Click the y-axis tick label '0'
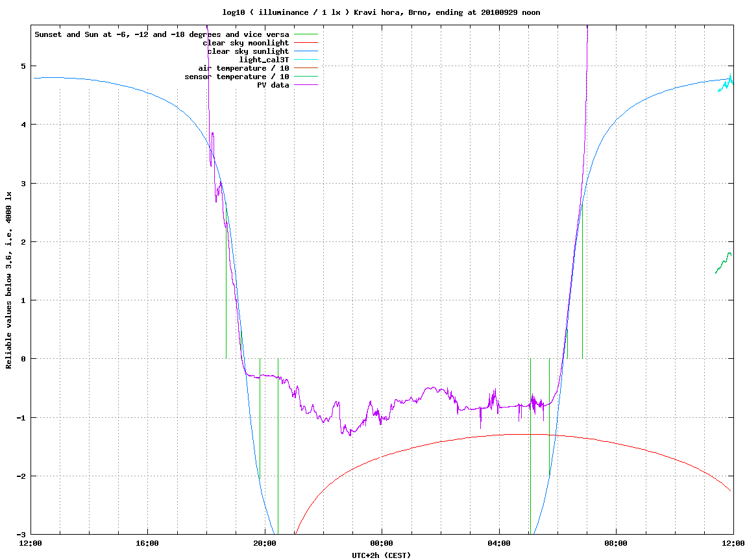 coord(23,359)
